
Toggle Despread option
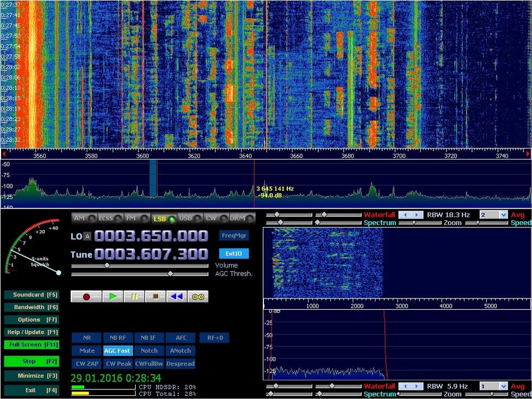pos(180,363)
